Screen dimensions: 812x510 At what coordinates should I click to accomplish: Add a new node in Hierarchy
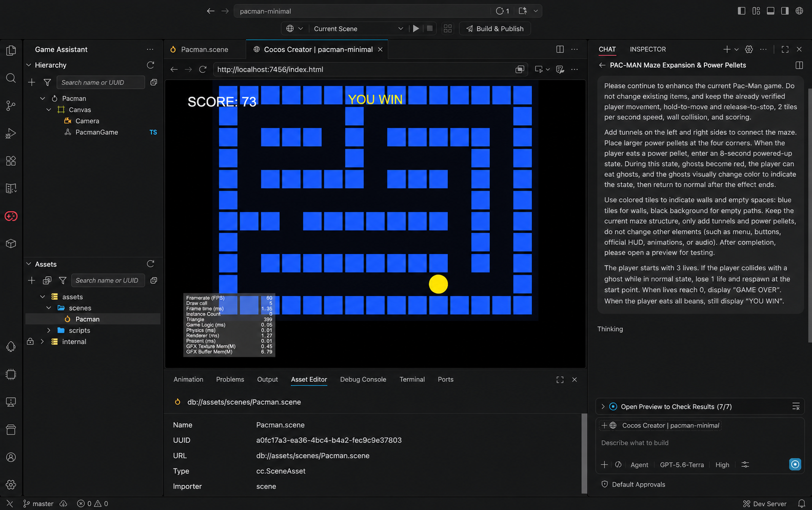(x=31, y=83)
